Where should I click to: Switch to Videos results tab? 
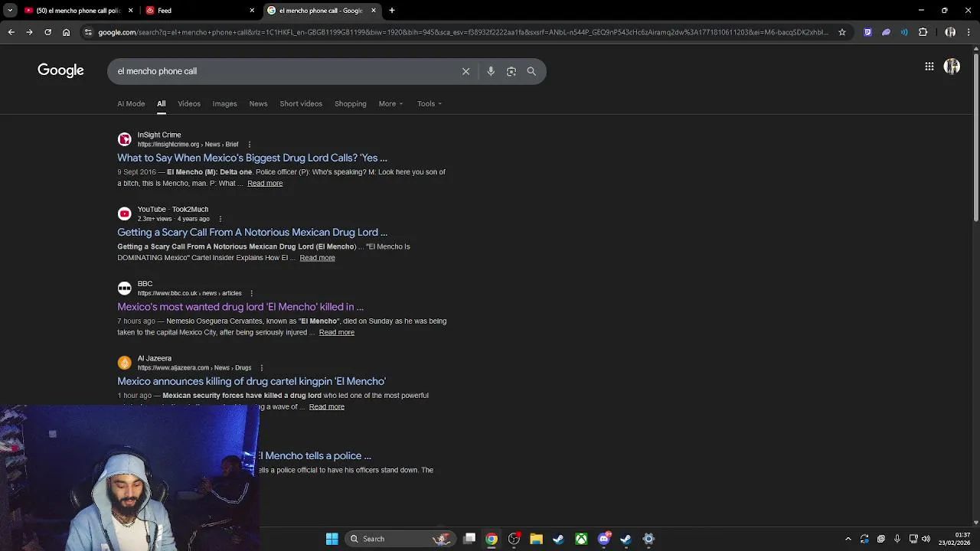[189, 103]
